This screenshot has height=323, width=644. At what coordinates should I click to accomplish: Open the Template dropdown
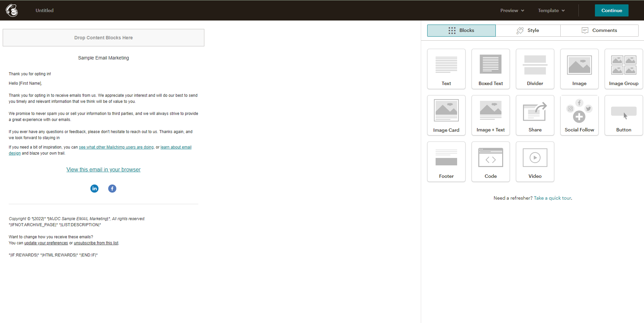click(x=551, y=10)
